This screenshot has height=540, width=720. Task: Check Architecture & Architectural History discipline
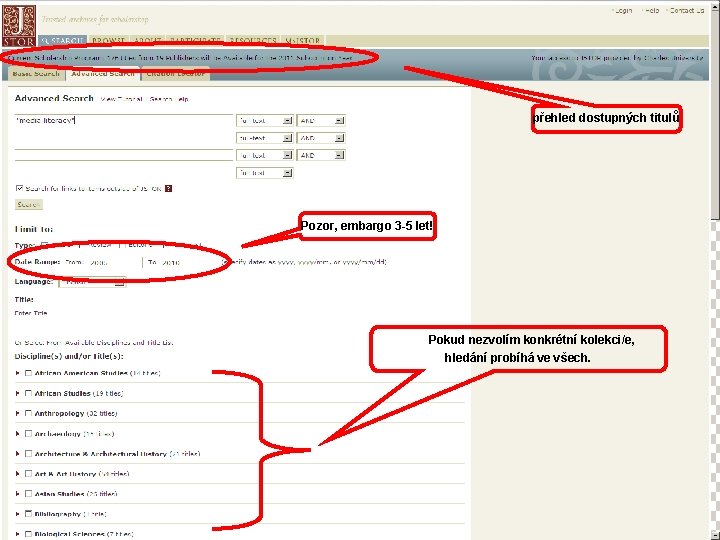(x=28, y=454)
